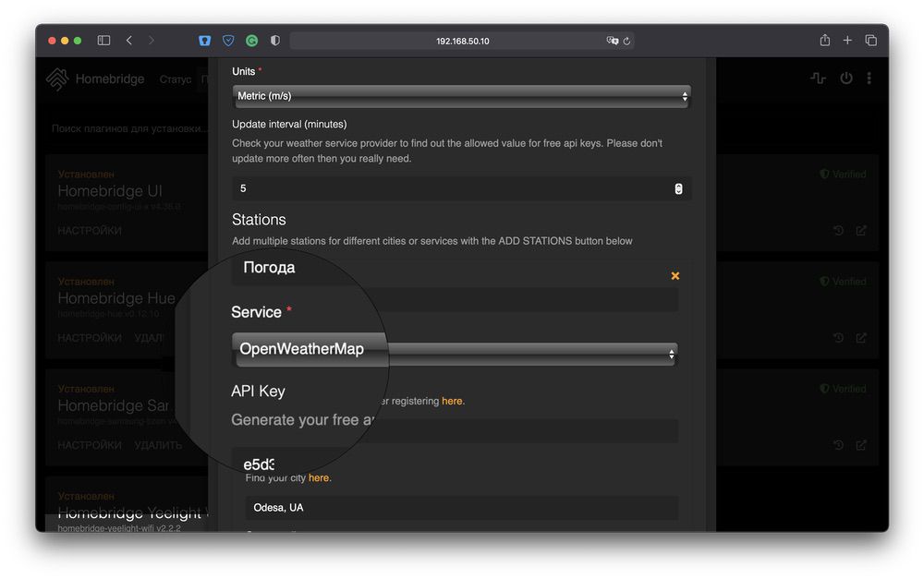Screen dimensions: 924x579
Task: Open a new Safari tab
Action: (847, 40)
